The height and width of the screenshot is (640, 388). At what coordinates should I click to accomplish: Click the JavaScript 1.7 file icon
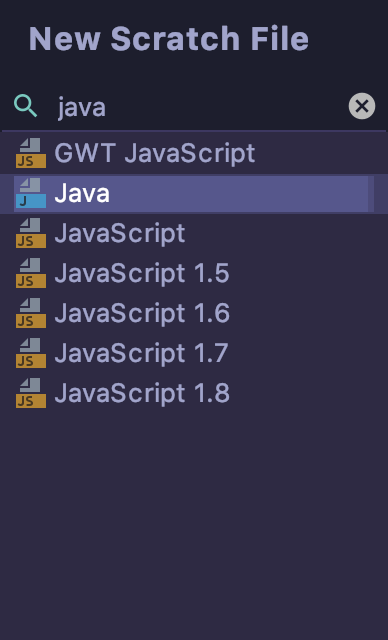click(x=31, y=353)
